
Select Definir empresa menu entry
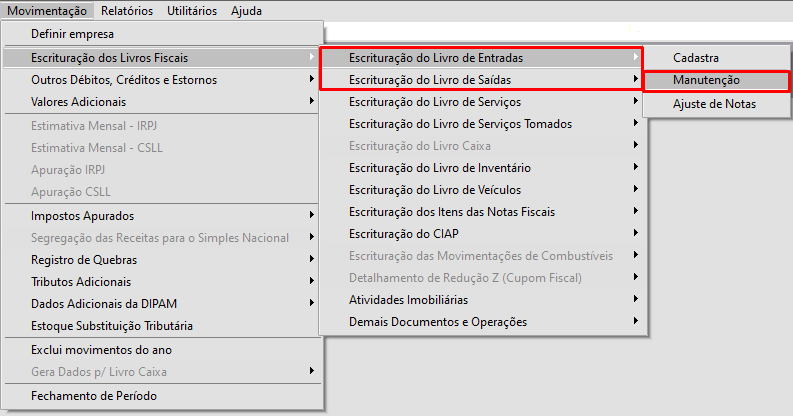(x=163, y=34)
